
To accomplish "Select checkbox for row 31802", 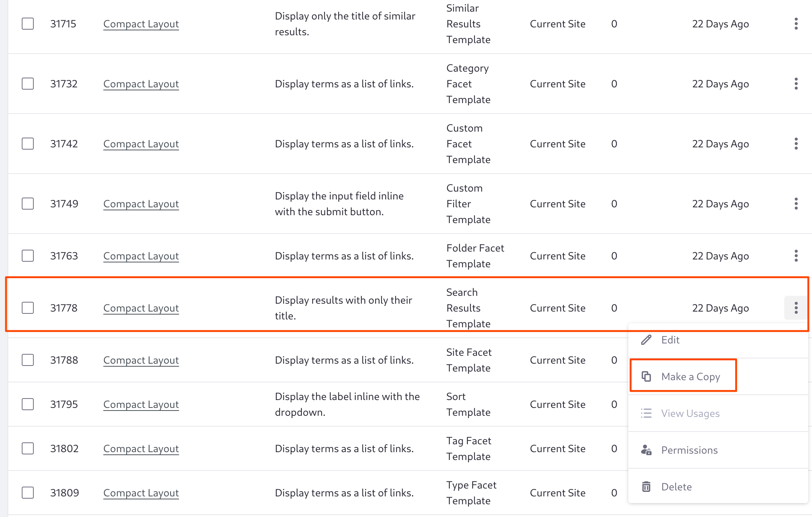I will tap(28, 448).
